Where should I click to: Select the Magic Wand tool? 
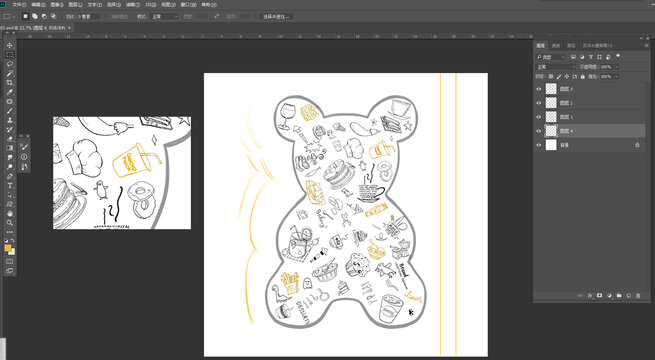(x=10, y=73)
